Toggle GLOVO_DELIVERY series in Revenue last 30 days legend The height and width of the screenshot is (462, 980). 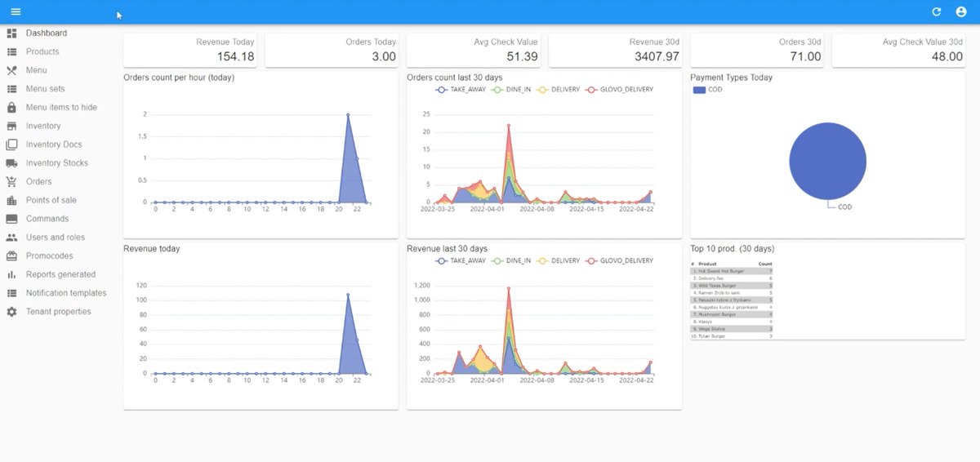619,260
